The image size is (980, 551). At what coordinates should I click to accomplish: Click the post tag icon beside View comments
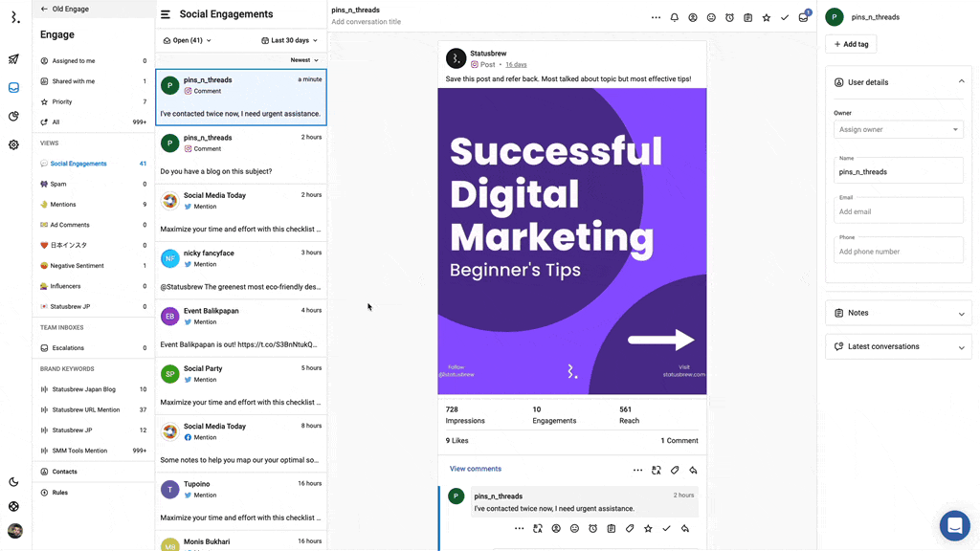click(675, 471)
